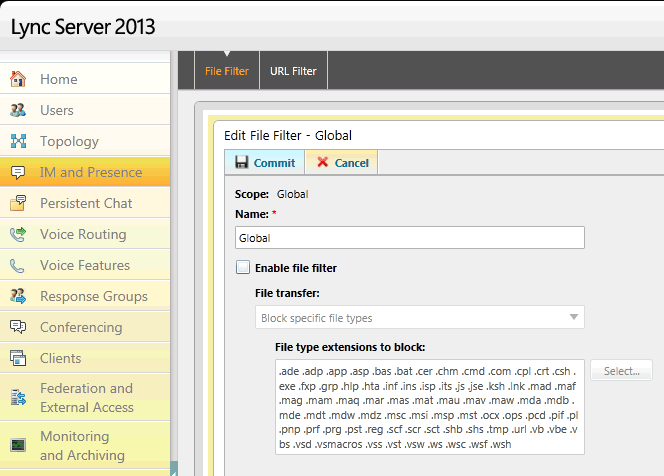Click into the Name text field
The height and width of the screenshot is (476, 664).
point(409,238)
